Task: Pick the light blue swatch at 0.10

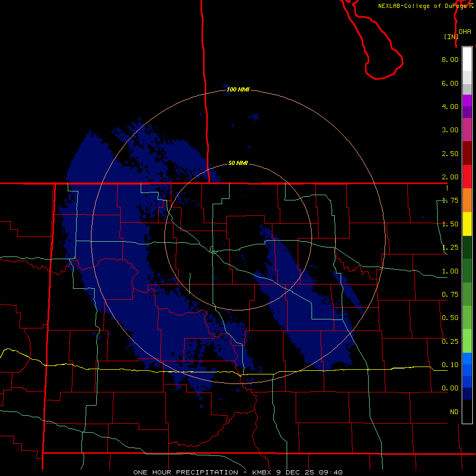Action: (467, 359)
